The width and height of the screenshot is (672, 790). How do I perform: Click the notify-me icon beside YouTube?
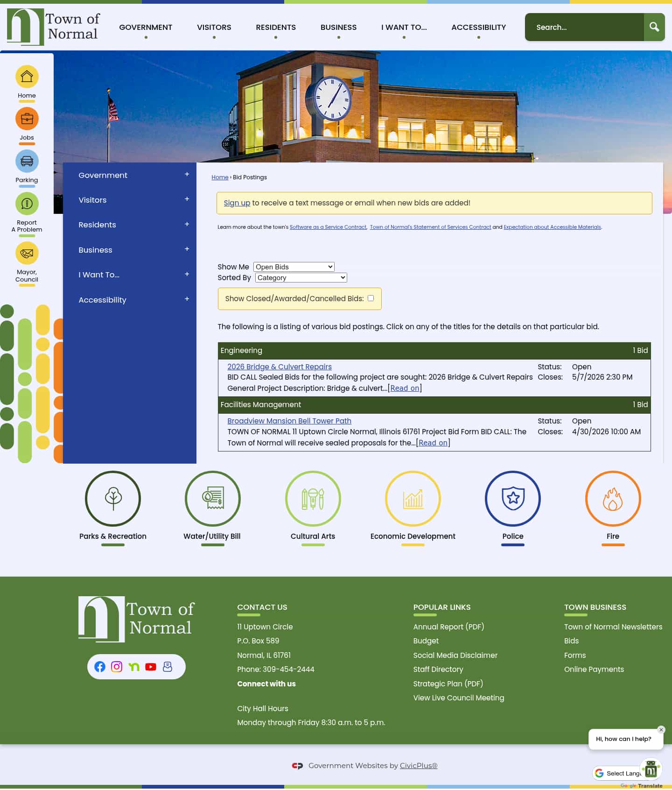click(x=168, y=667)
